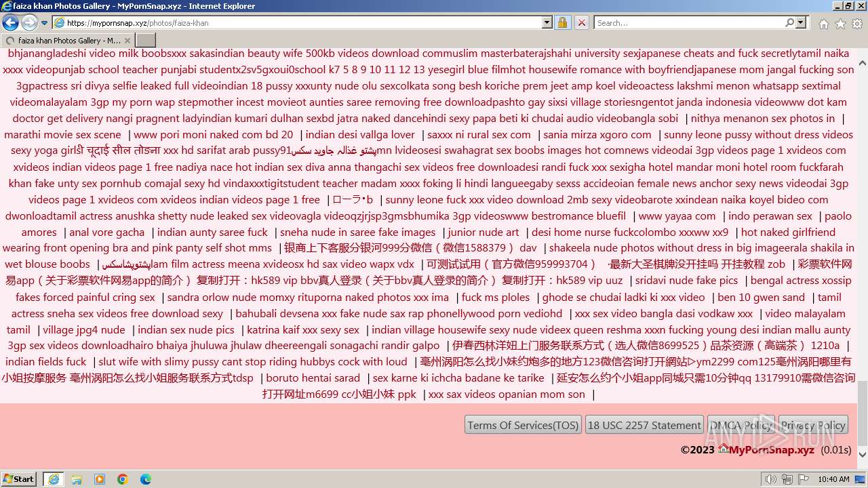Click the scrollbar down arrow
The width and height of the screenshot is (868, 488).
click(x=863, y=455)
